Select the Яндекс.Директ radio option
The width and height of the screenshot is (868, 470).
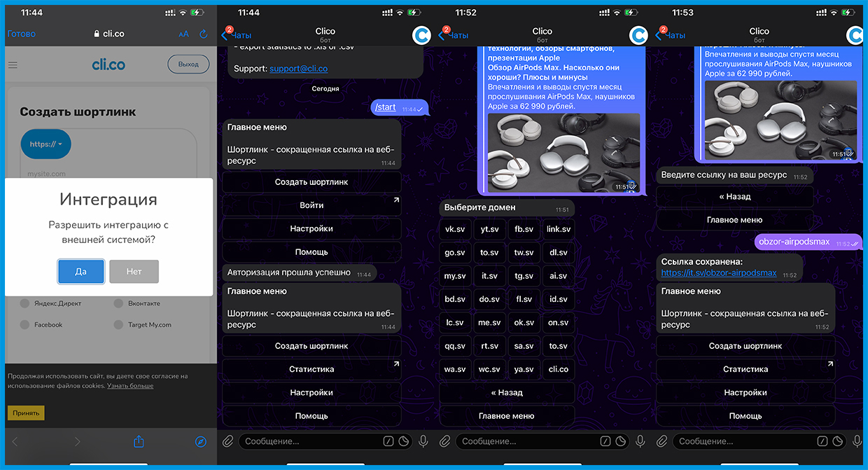pos(25,303)
